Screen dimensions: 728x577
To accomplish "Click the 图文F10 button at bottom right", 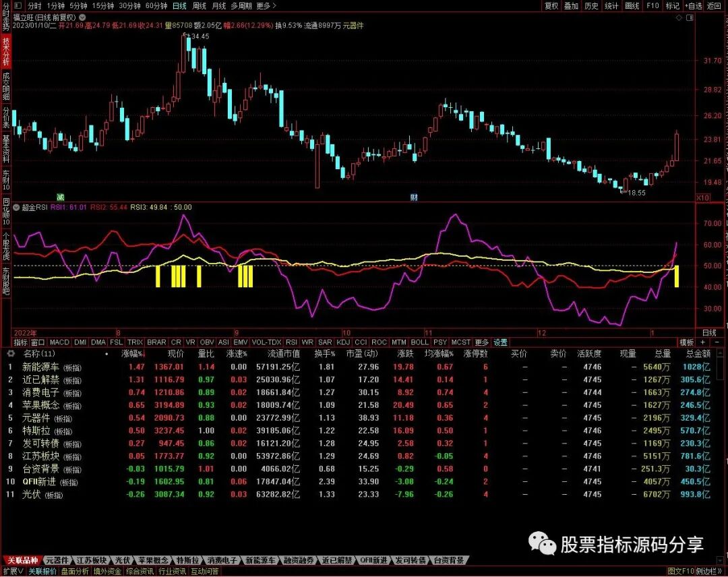I will point(680,572).
